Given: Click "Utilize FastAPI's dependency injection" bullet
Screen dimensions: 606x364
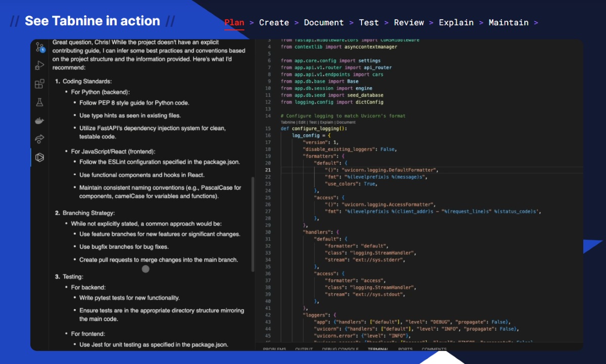Looking at the screenshot, I should (x=153, y=132).
